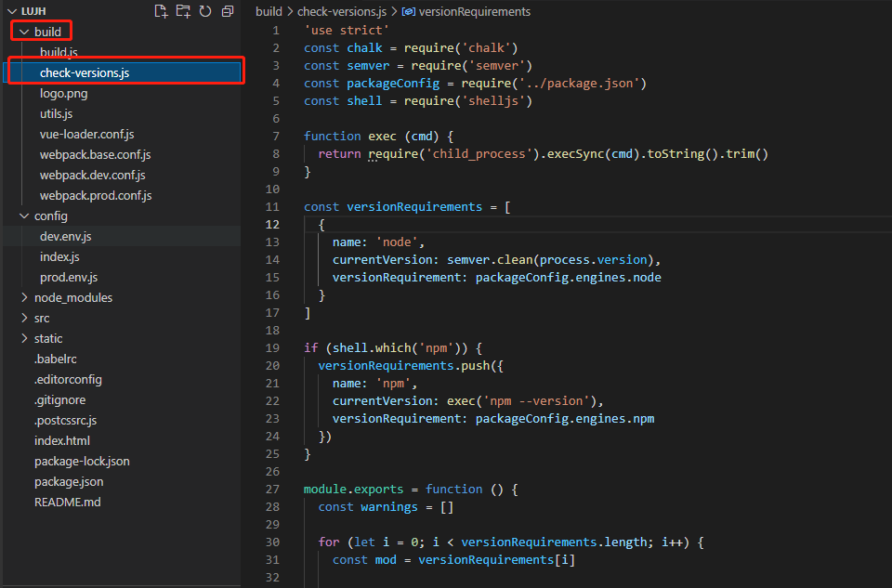
Task: Click 'npm --version' string on line 22
Action: (536, 401)
